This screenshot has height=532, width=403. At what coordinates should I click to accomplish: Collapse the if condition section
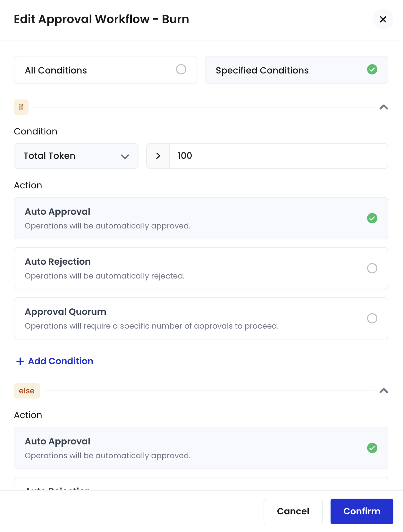[383, 107]
